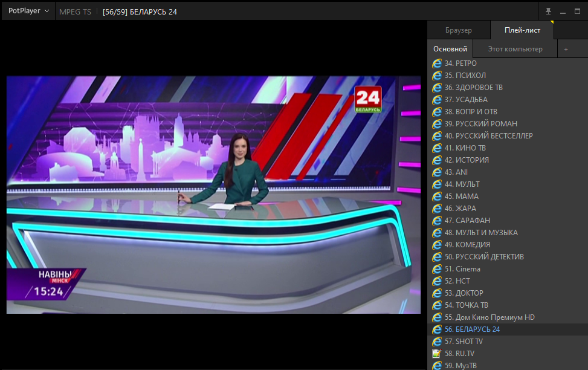Select the Основной playlist tab
The image size is (588, 370).
pos(450,49)
